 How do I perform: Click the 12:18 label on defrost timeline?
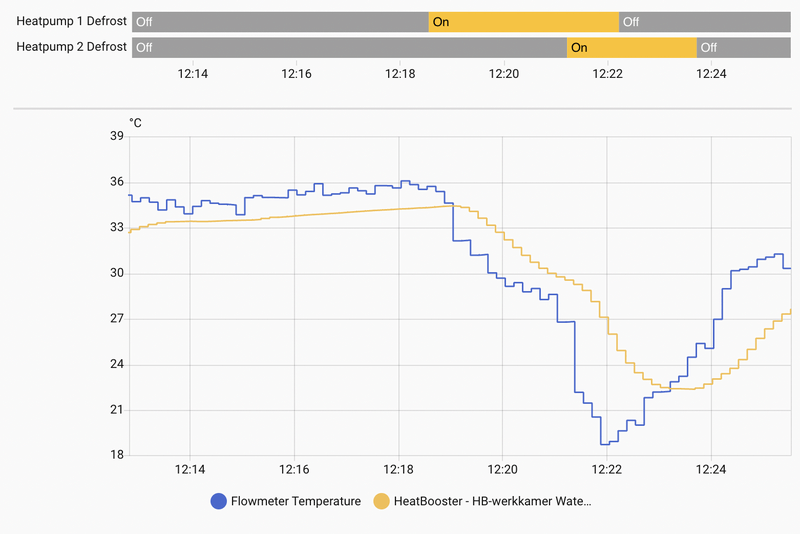click(400, 74)
